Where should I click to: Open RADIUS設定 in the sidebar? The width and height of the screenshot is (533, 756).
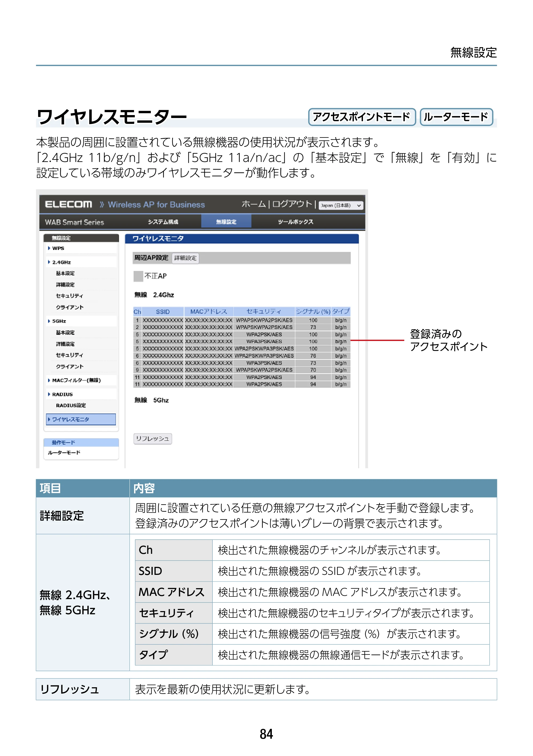71,405
